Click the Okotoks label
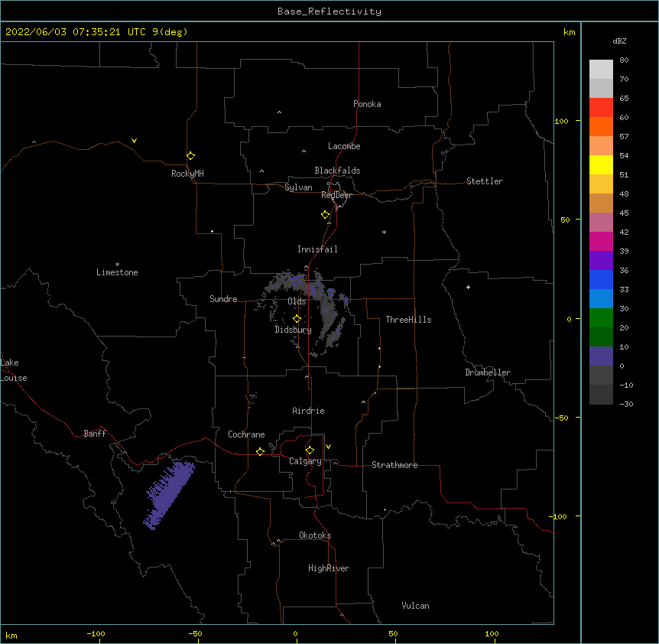 point(315,535)
